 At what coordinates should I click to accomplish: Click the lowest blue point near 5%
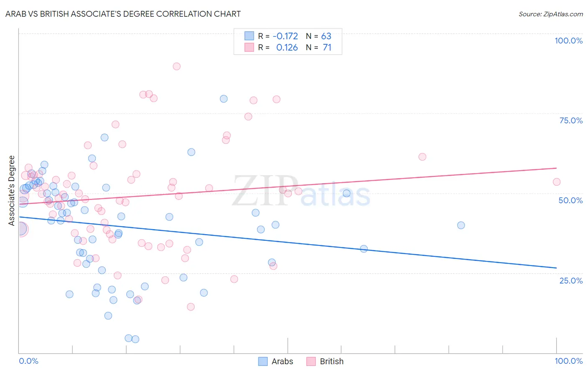click(x=135, y=339)
